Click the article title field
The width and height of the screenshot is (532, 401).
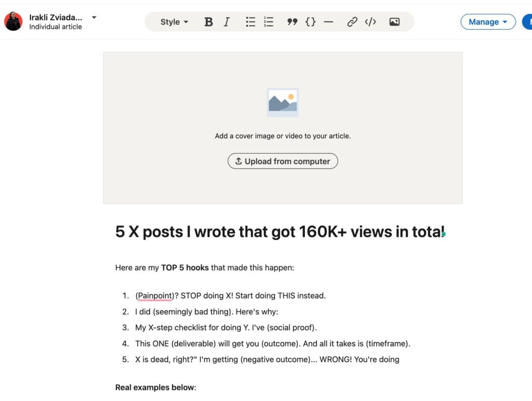[280, 232]
